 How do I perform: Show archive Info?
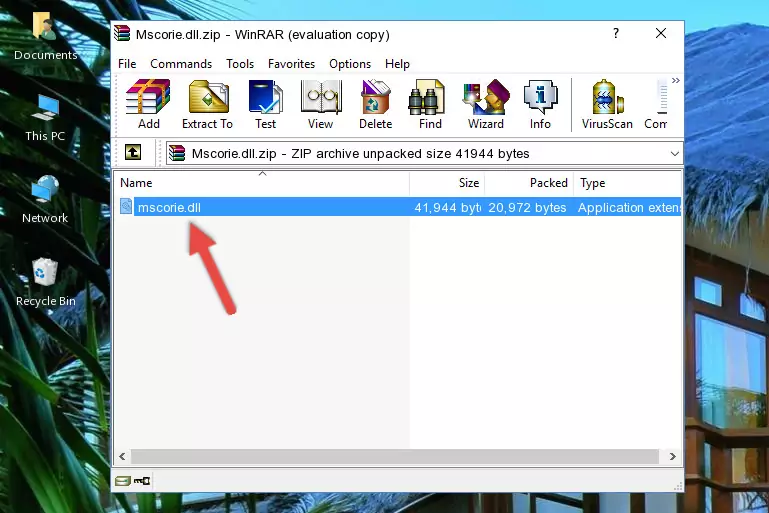pyautogui.click(x=540, y=104)
